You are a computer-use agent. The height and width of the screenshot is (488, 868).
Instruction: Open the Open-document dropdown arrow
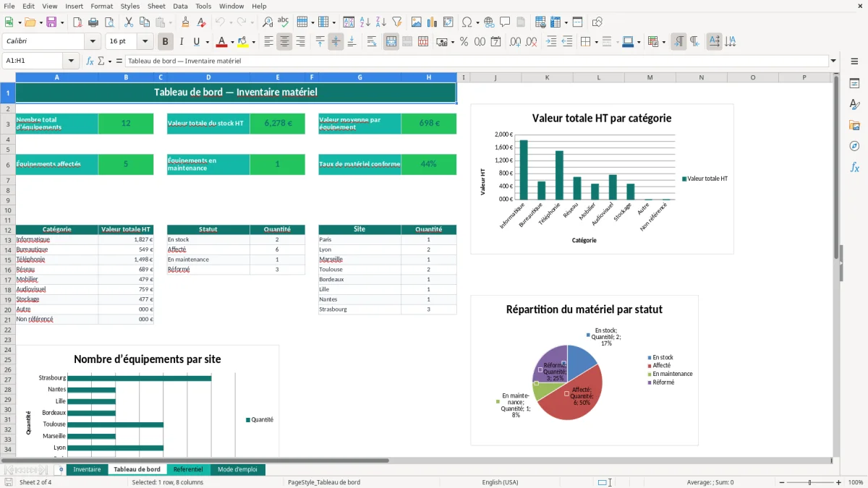pyautogui.click(x=41, y=22)
